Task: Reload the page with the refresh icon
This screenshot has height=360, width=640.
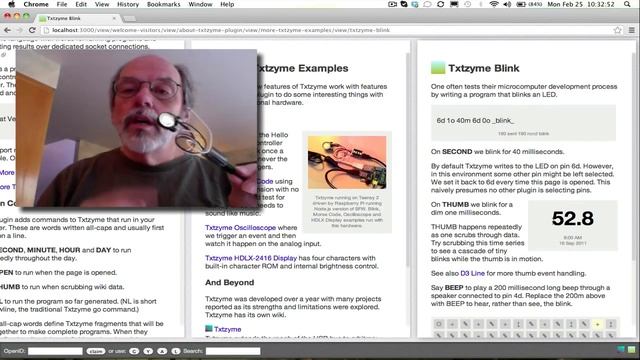Action: click(x=32, y=30)
